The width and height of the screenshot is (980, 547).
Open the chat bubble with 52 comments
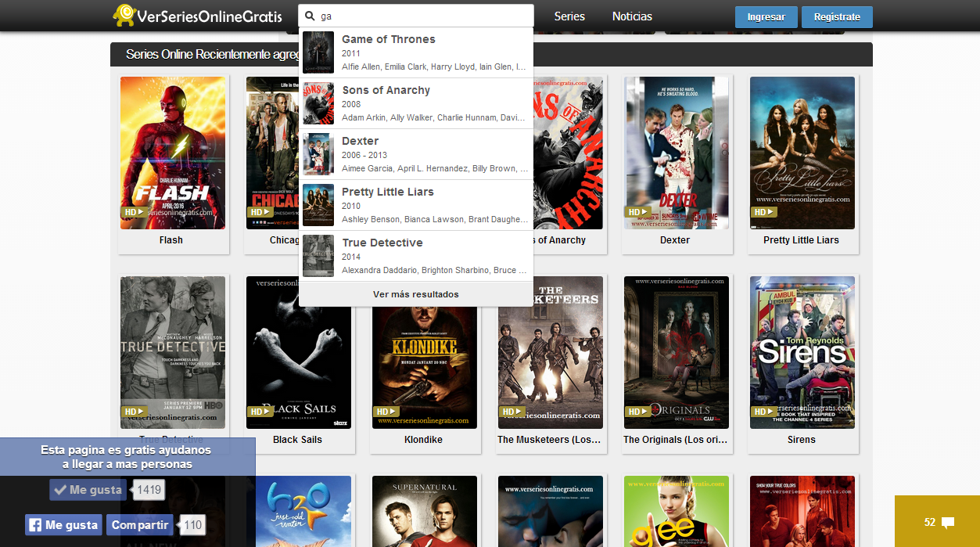[938, 522]
